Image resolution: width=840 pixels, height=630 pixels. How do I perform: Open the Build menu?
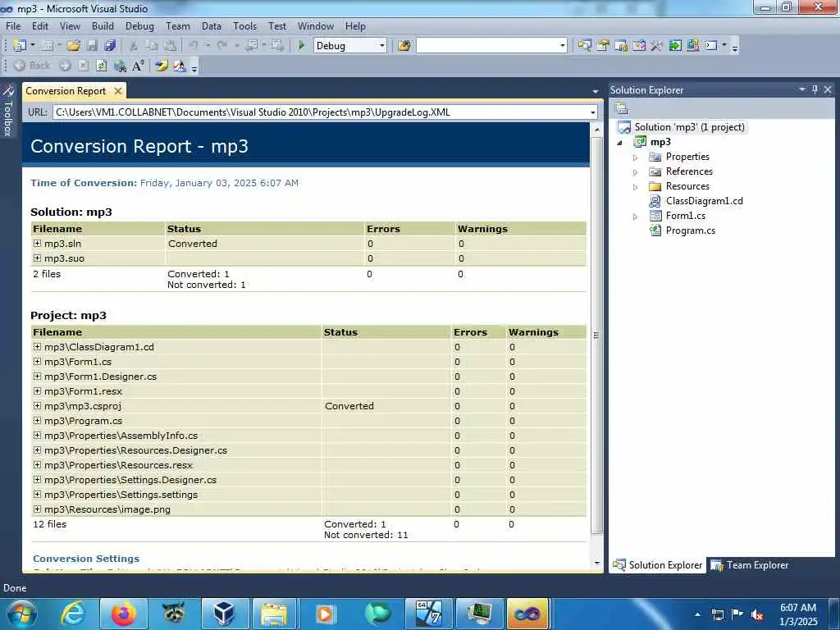(x=103, y=25)
